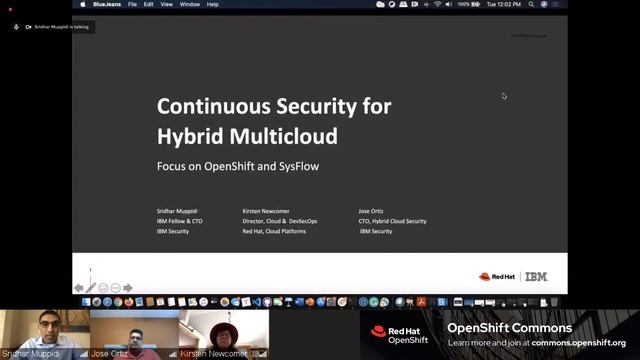Open Safari from the dock
Screen dimensions: 640x360
coord(107,302)
